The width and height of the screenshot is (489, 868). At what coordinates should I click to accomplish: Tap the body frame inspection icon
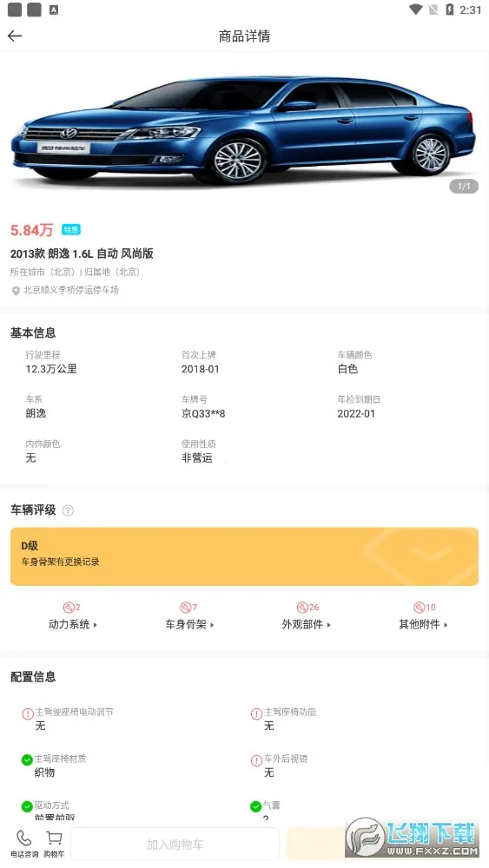point(185,608)
